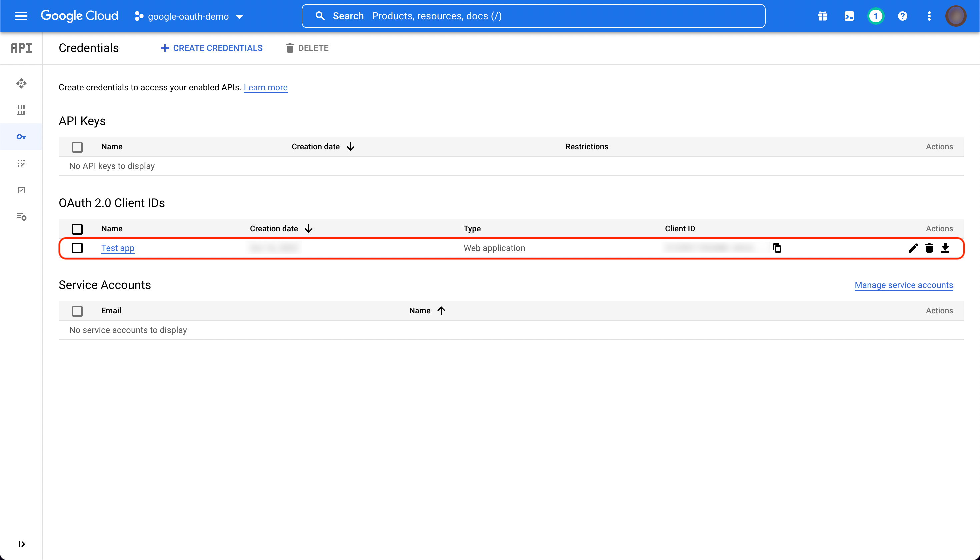Open the Enabled APIs dashboard sidebar item
This screenshot has width=980, height=560.
21,83
